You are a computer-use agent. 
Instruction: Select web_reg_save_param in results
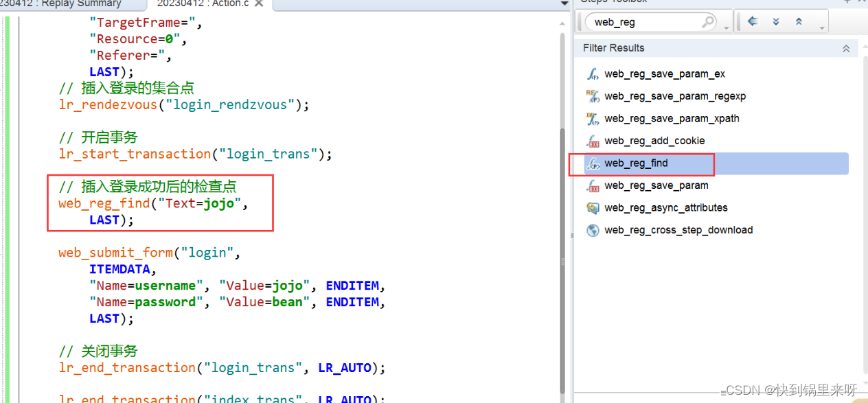(x=656, y=185)
